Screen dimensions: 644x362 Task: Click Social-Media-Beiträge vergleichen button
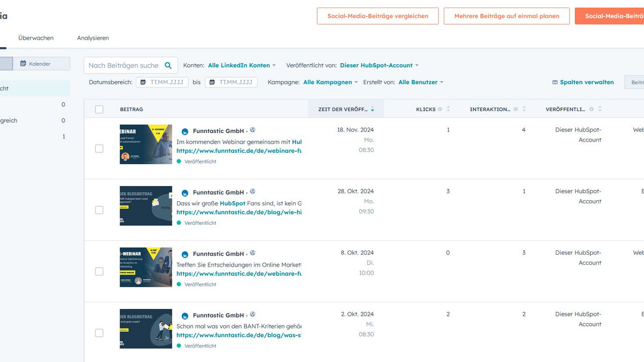point(377,16)
